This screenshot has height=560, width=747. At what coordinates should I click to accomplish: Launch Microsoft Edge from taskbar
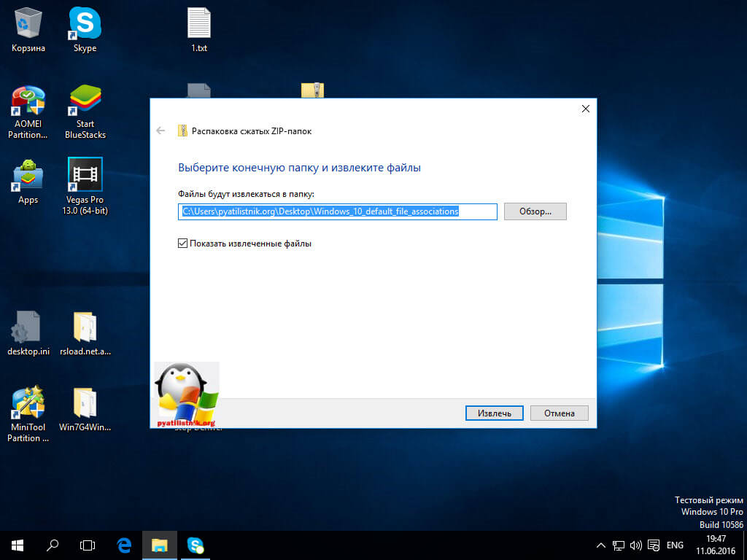click(124, 545)
